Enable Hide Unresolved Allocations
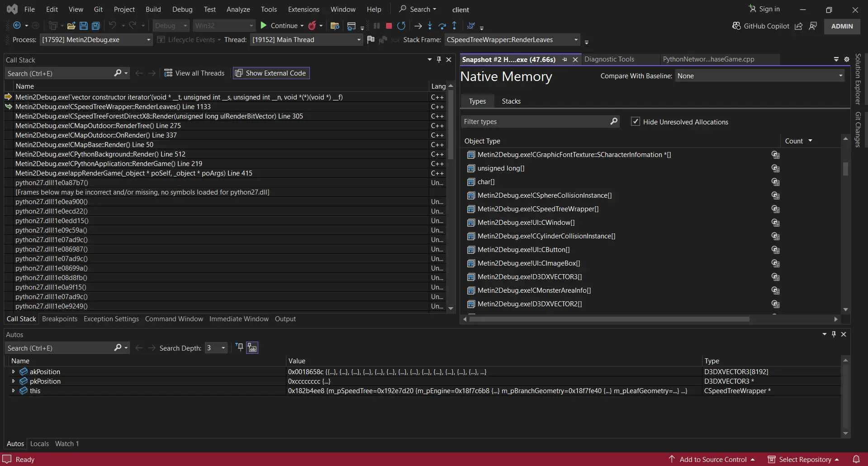The height and width of the screenshot is (466, 868). pyautogui.click(x=635, y=121)
